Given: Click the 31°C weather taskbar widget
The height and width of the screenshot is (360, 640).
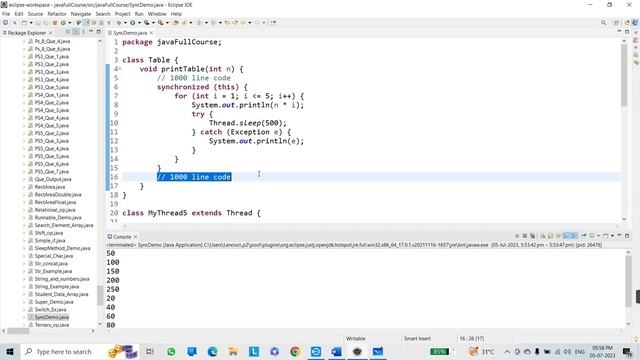Looking at the screenshot, I should pos(482,351).
